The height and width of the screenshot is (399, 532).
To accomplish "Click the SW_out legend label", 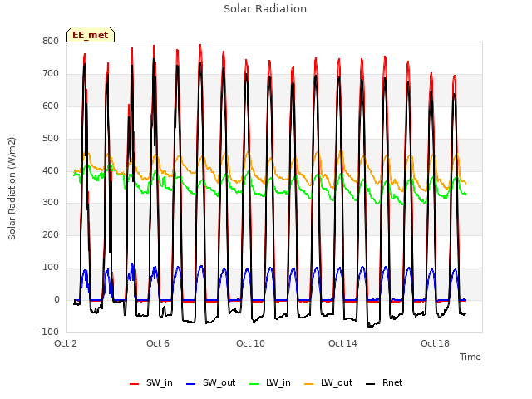I will coord(219,382).
